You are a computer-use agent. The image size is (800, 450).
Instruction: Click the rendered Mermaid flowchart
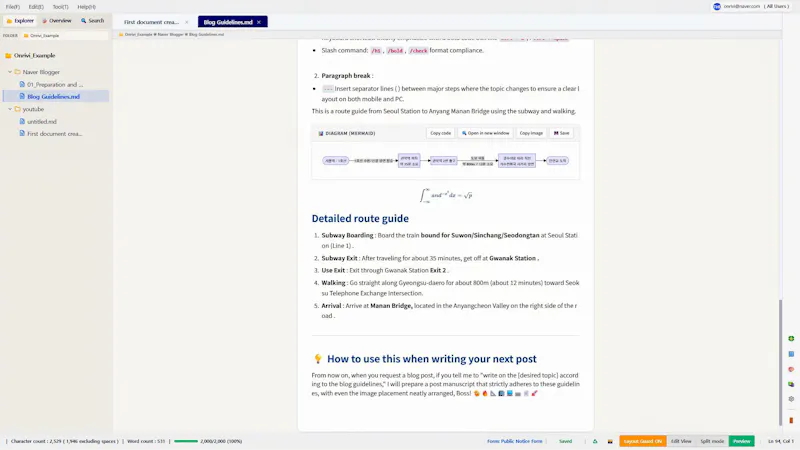point(445,161)
